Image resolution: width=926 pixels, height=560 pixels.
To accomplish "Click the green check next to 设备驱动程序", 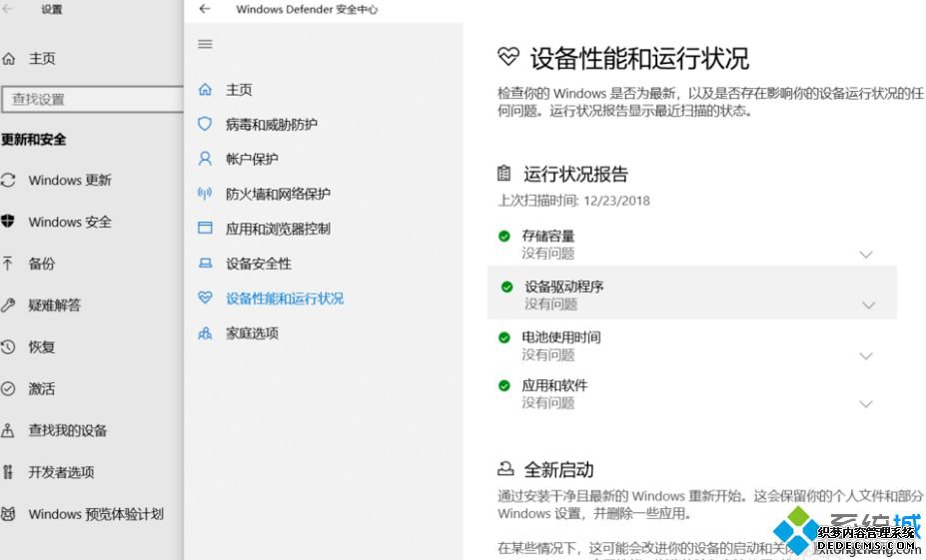I will [506, 286].
